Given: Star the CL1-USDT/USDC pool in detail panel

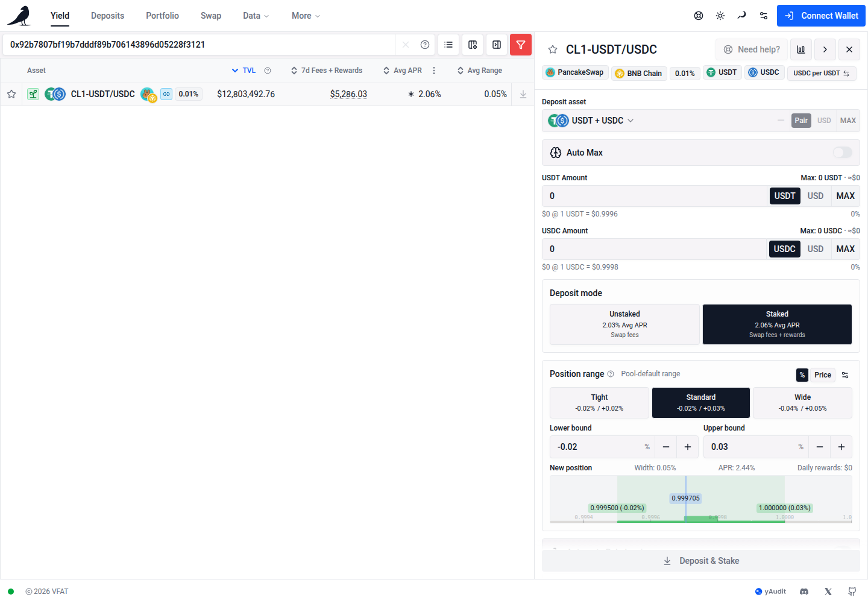Looking at the screenshot, I should pyautogui.click(x=553, y=49).
